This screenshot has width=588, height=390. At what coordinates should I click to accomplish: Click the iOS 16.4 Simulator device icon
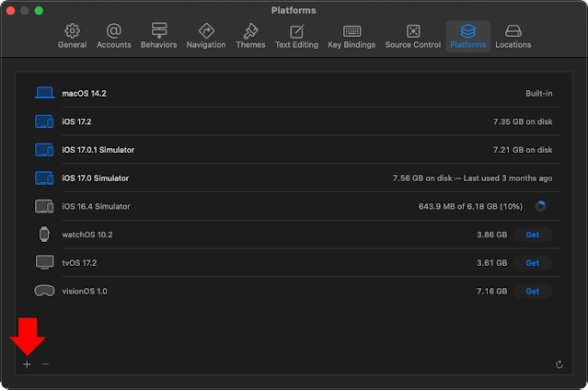[44, 206]
